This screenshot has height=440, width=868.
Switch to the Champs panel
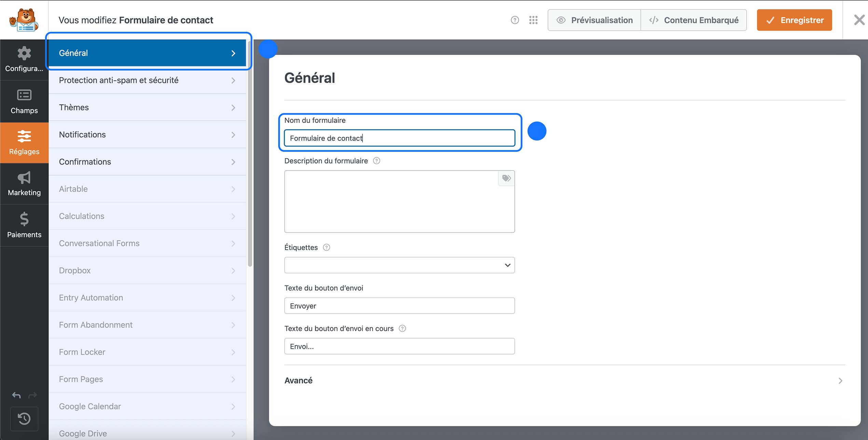click(24, 102)
